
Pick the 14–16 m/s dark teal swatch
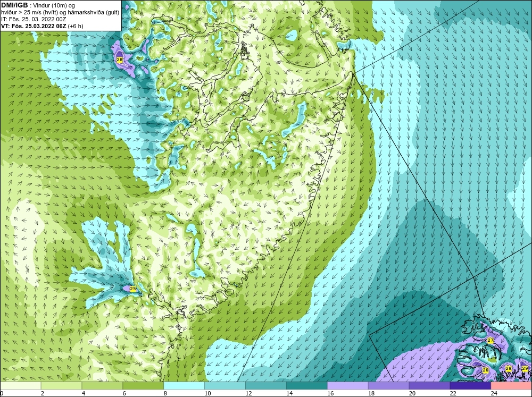(307, 385)
